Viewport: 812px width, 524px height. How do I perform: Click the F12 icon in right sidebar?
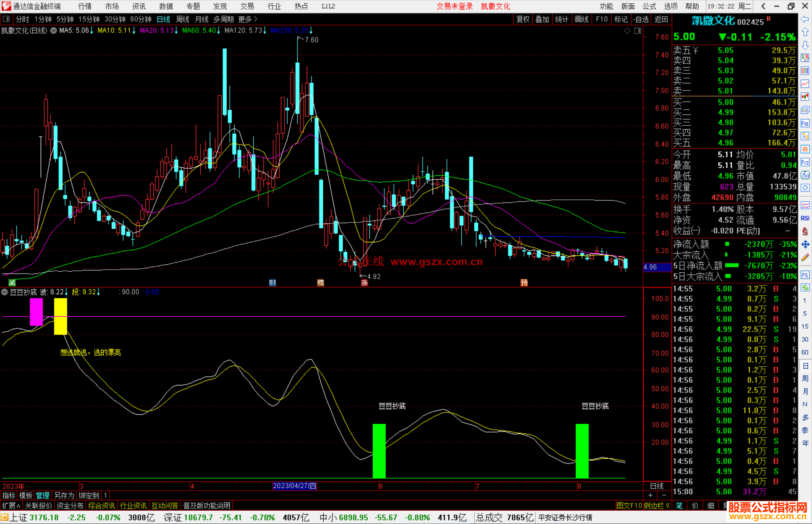[805, 162]
